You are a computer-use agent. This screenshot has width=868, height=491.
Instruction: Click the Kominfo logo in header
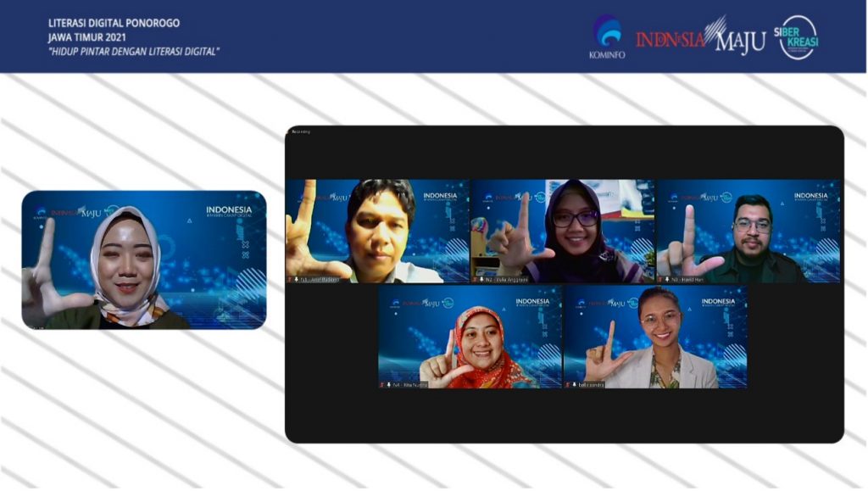(x=606, y=37)
